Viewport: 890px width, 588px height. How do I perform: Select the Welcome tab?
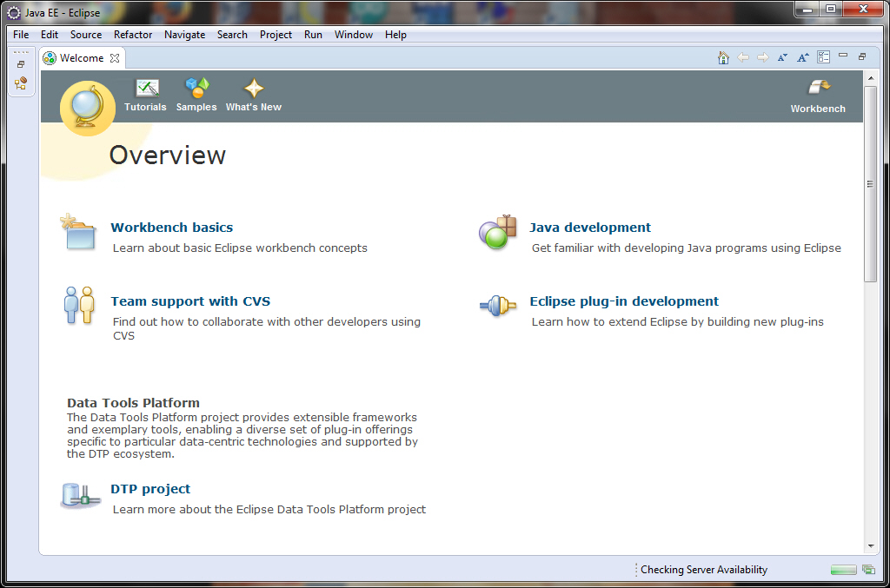[x=81, y=58]
